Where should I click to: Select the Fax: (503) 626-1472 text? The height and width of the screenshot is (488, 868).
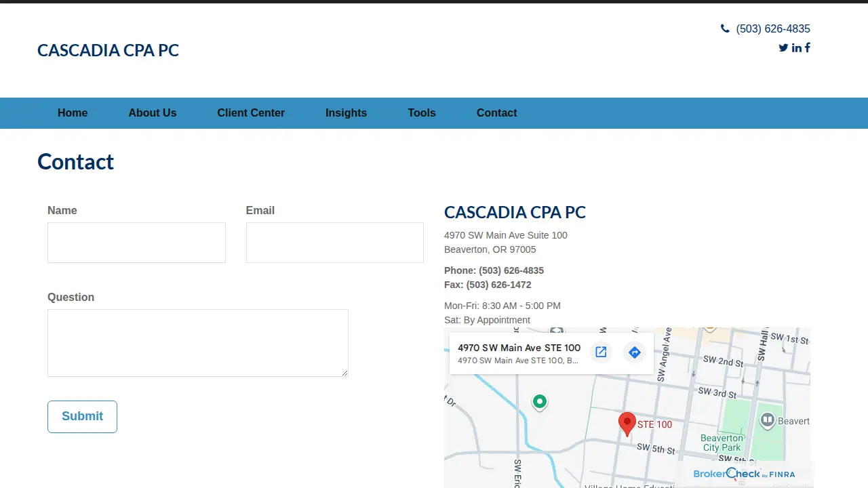(x=488, y=285)
